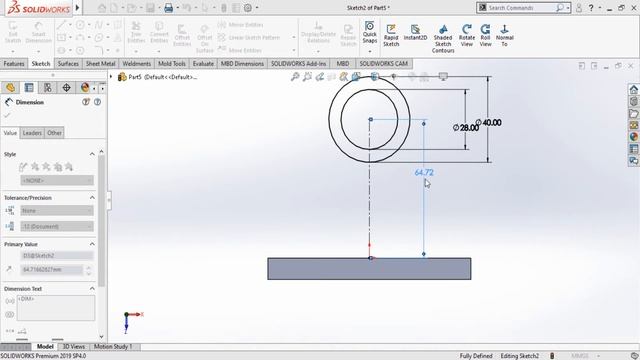
Task: Click the Roll View tool
Action: coord(485,35)
